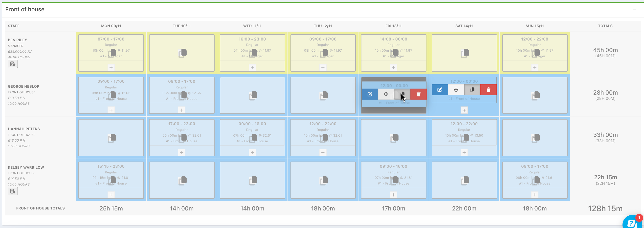Open Kelsey Warrilow's staff info document icon
Viewport: 644px width, 228px height.
13,191
